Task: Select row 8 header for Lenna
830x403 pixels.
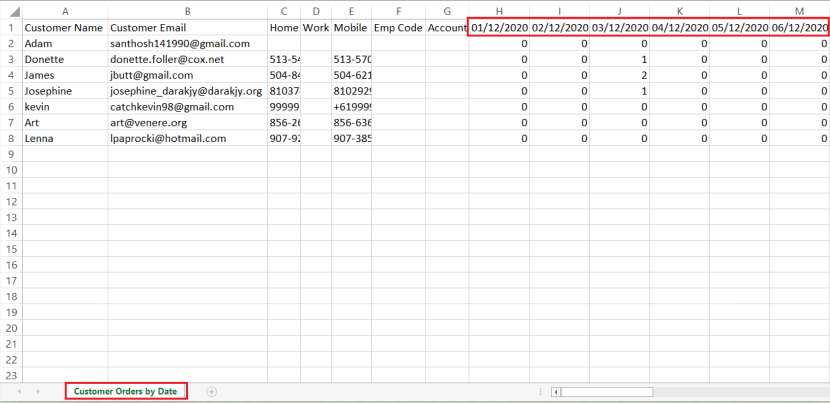Action: [x=10, y=139]
